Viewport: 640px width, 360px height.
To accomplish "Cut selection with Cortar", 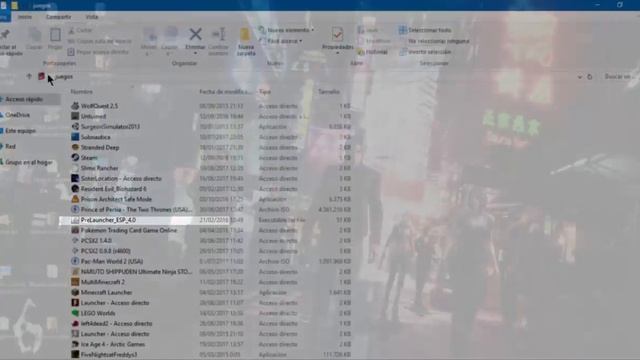I will click(x=80, y=31).
